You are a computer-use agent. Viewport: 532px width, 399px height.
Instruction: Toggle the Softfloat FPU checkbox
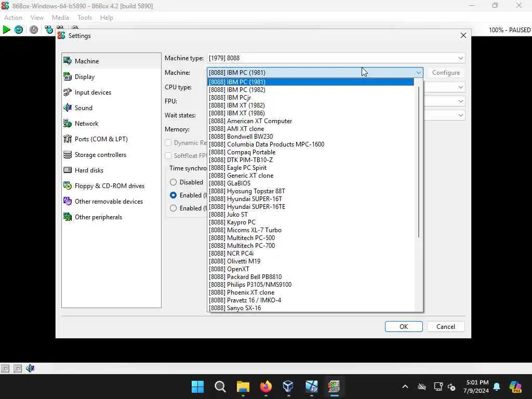pyautogui.click(x=168, y=156)
